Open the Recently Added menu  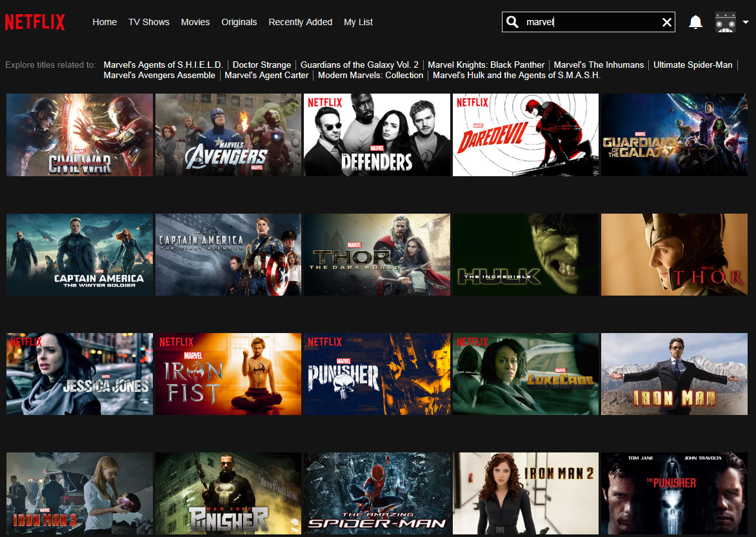tap(301, 22)
